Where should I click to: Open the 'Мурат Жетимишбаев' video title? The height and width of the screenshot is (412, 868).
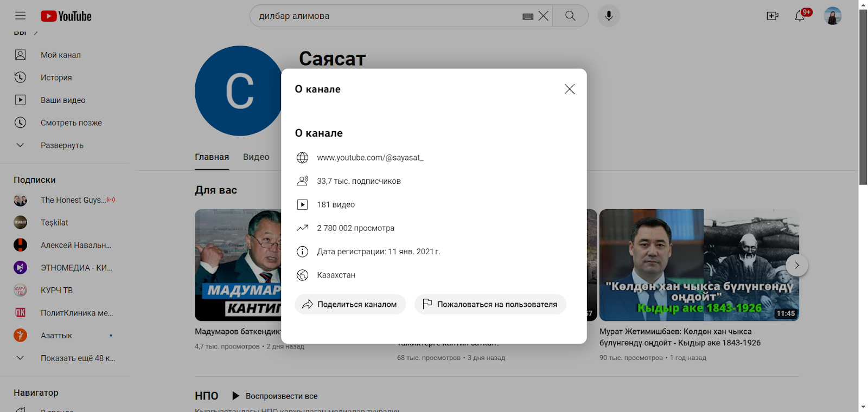click(x=680, y=337)
